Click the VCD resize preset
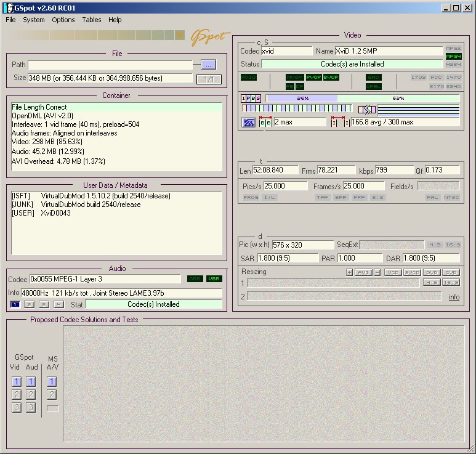Screen dimensions: 476x454 (393, 272)
